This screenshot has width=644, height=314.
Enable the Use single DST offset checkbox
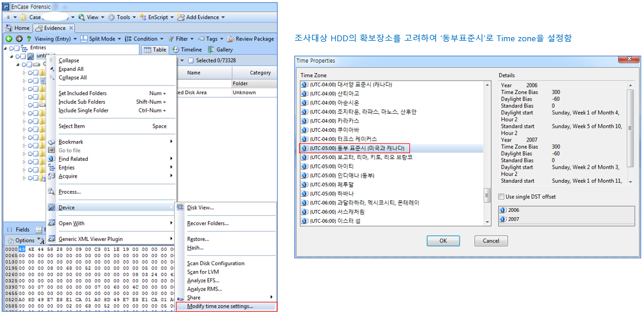501,197
